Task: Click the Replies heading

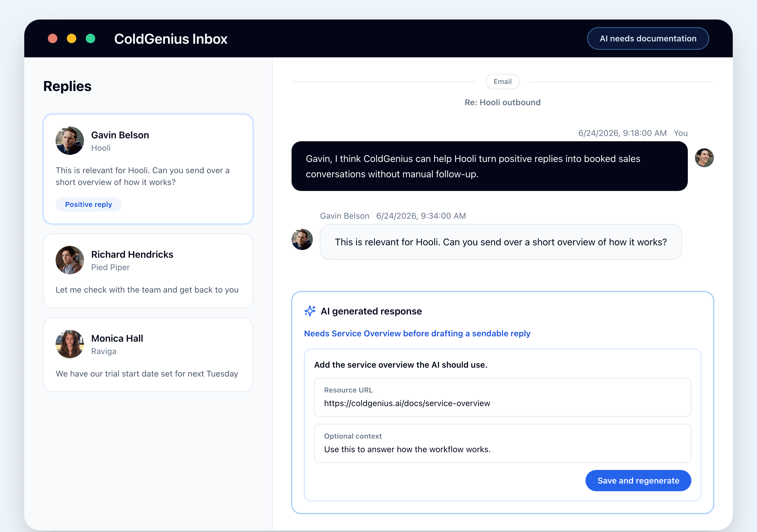Action: (67, 86)
